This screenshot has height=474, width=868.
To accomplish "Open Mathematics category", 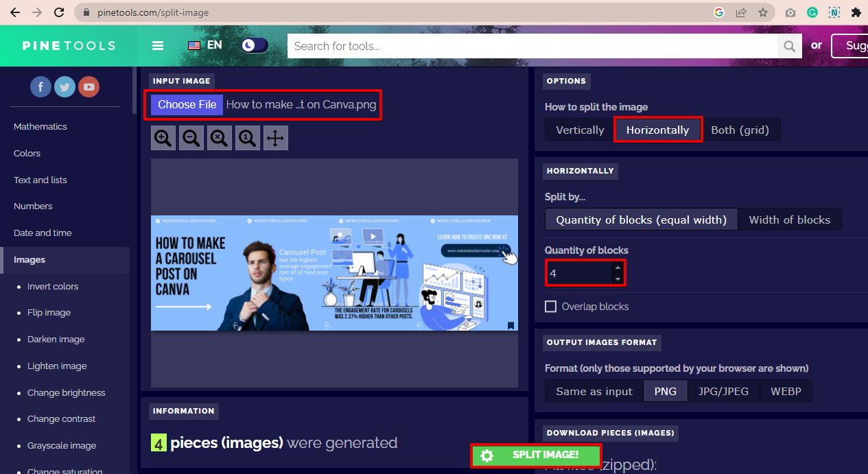I will coord(40,126).
